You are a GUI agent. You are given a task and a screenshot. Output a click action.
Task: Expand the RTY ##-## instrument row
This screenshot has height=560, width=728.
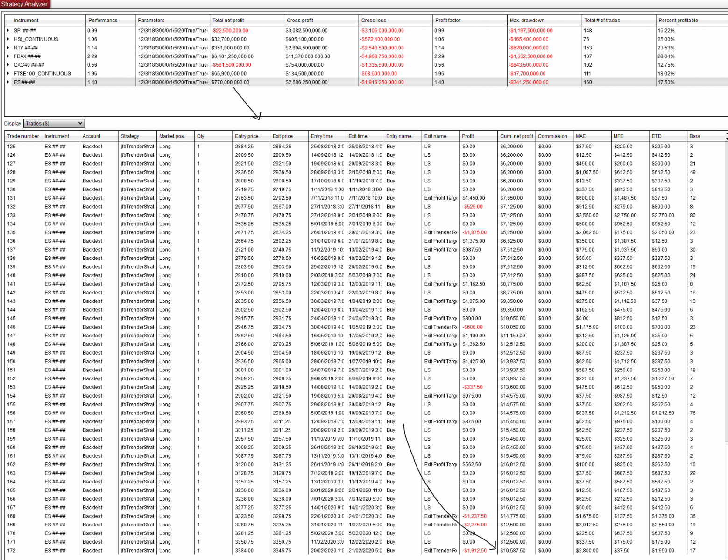click(x=8, y=47)
